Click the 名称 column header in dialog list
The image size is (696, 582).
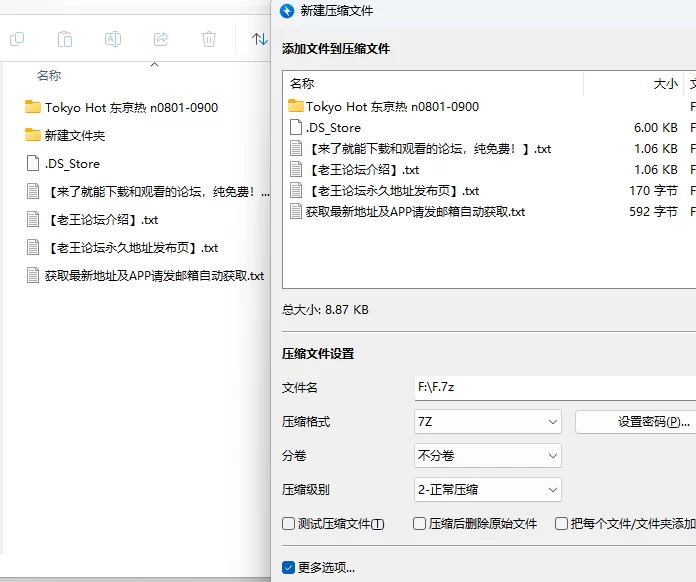[x=302, y=83]
